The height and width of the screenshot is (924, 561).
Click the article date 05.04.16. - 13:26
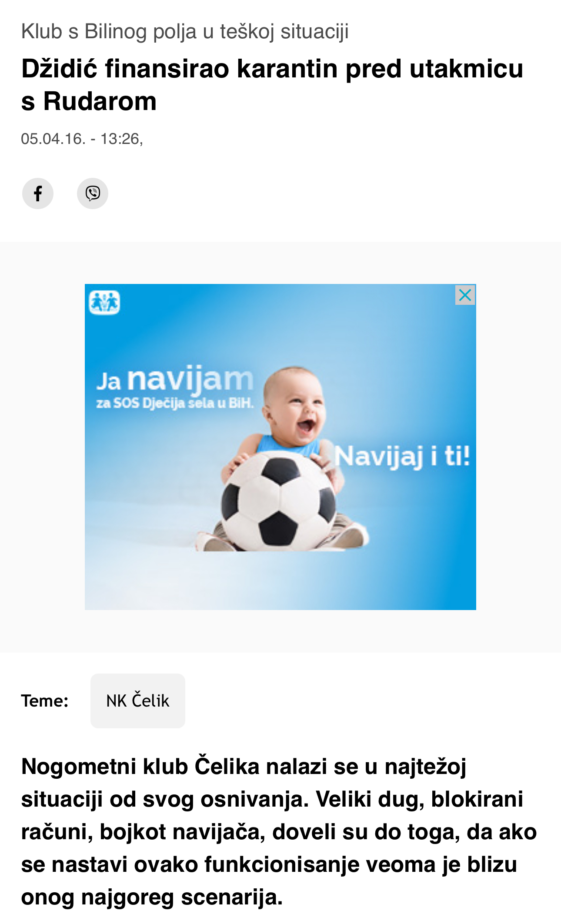coord(82,139)
